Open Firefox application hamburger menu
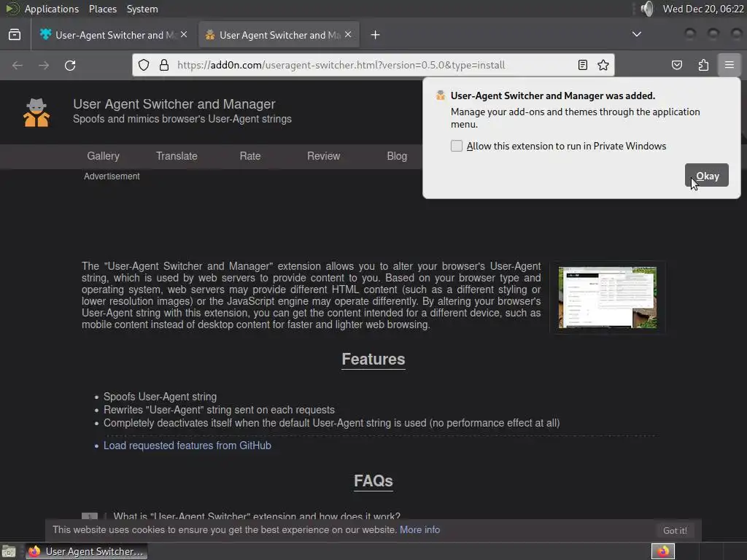 click(x=729, y=65)
